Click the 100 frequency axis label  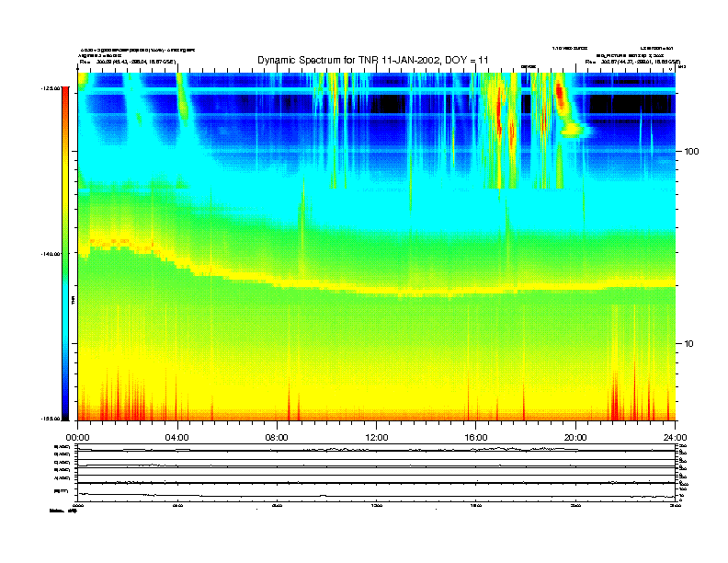(x=691, y=152)
